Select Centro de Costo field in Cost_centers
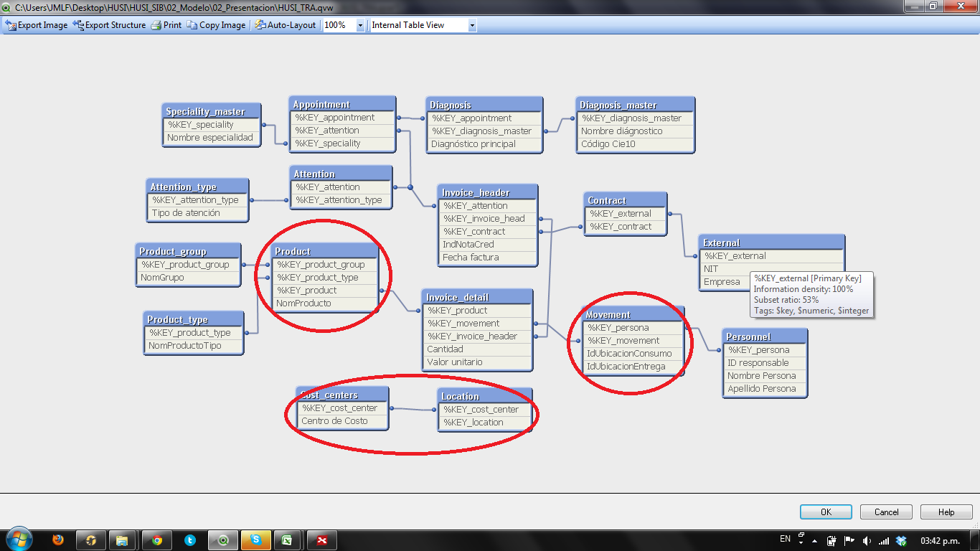 (x=334, y=421)
